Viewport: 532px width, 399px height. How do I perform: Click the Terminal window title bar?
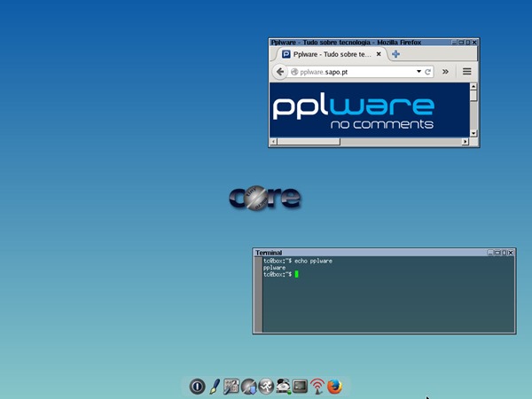pos(371,253)
